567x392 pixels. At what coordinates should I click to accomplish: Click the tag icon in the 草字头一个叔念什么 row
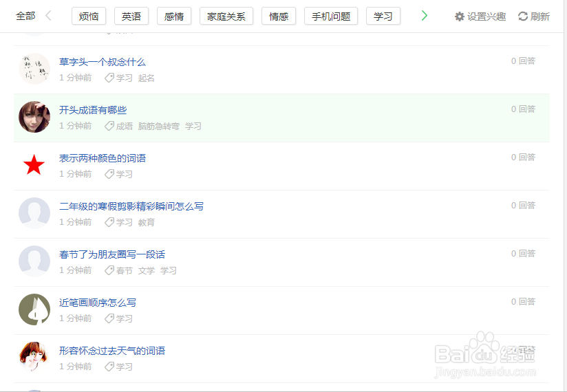coord(109,78)
